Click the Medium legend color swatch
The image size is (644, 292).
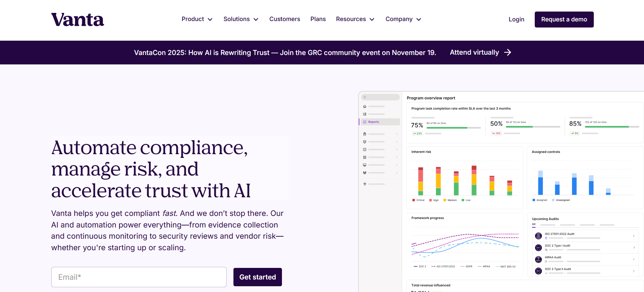[445, 200]
